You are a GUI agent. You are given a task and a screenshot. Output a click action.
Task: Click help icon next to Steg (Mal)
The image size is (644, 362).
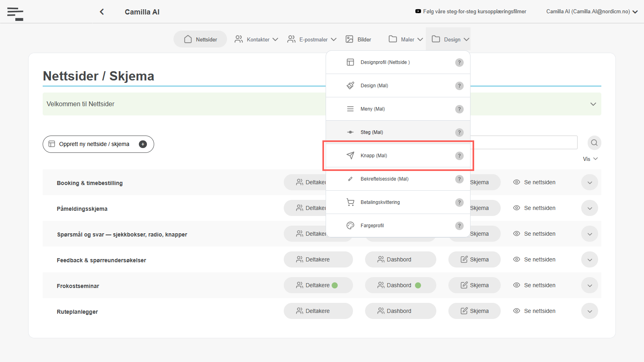click(459, 132)
